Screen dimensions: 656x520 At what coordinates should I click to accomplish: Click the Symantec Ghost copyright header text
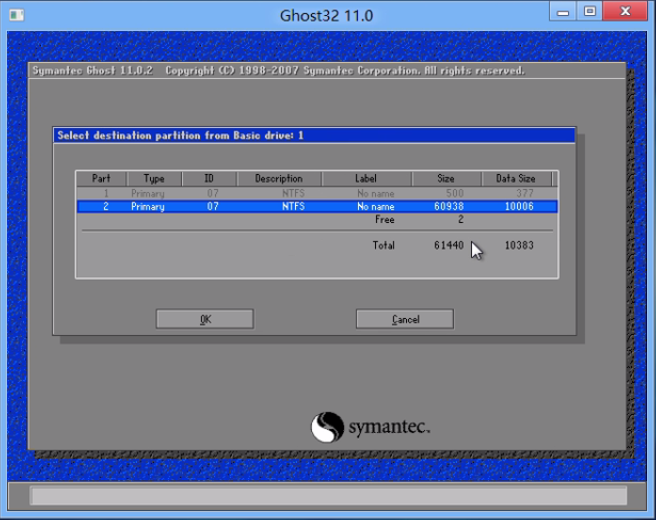pyautogui.click(x=278, y=70)
